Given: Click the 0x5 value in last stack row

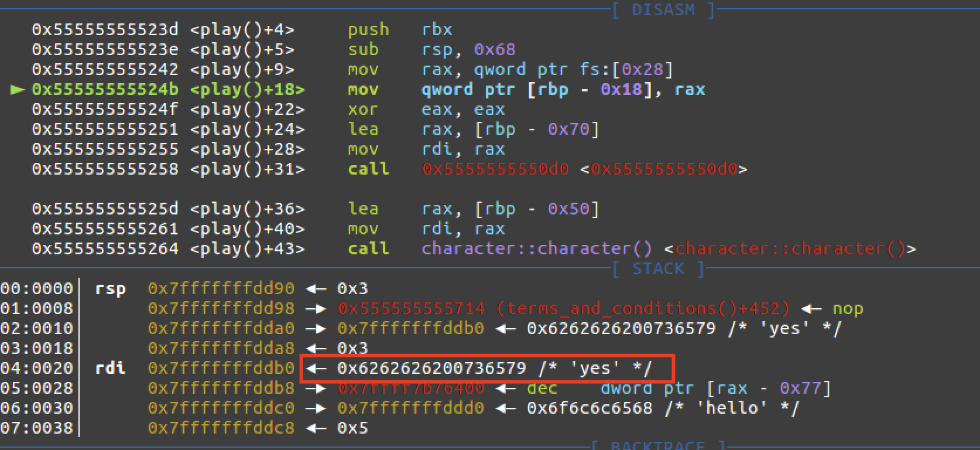Looking at the screenshot, I should click(x=352, y=428).
